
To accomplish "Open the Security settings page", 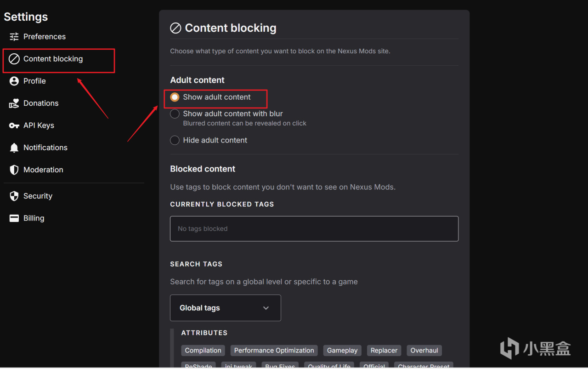I will tap(38, 196).
